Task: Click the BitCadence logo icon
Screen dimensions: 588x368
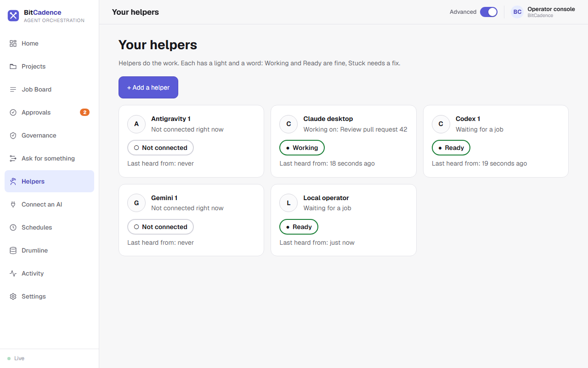Action: (13, 16)
